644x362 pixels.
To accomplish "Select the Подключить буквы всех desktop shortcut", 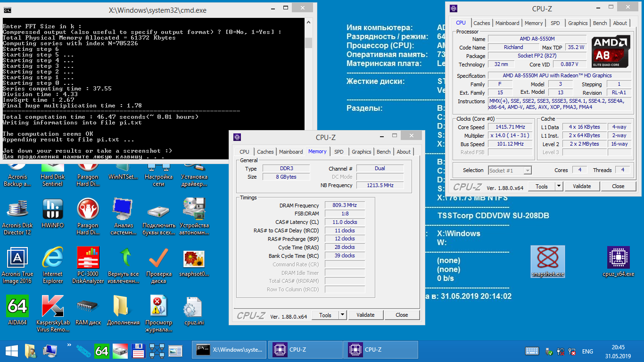I will (159, 216).
